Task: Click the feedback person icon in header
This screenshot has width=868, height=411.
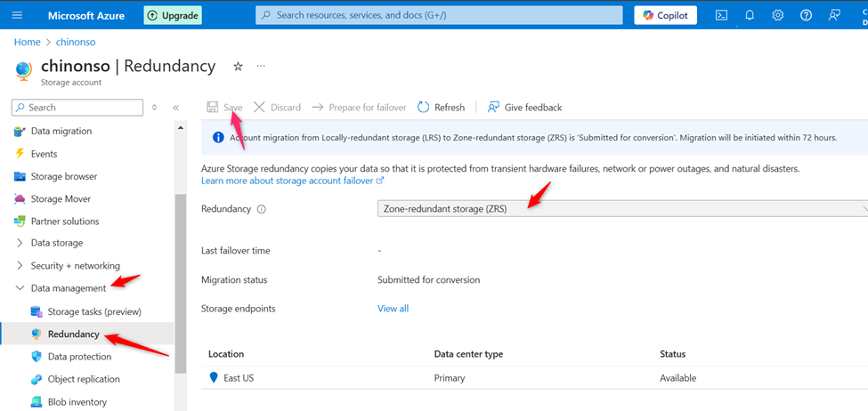Action: pyautogui.click(x=834, y=15)
